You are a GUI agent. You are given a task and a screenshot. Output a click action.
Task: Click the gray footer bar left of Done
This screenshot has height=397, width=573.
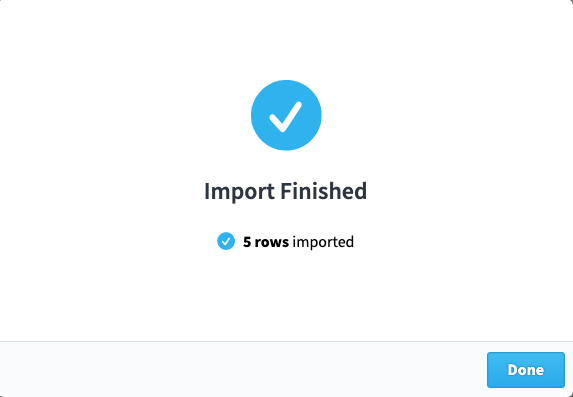(243, 370)
